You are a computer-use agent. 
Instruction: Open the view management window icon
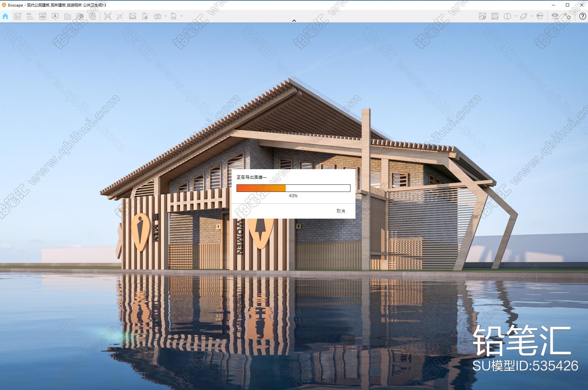click(43, 16)
